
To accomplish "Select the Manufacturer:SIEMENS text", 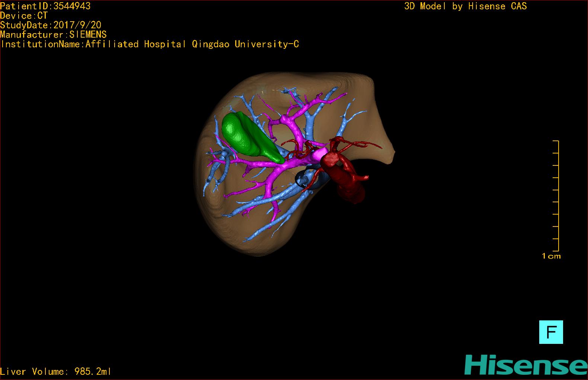I will pos(53,35).
